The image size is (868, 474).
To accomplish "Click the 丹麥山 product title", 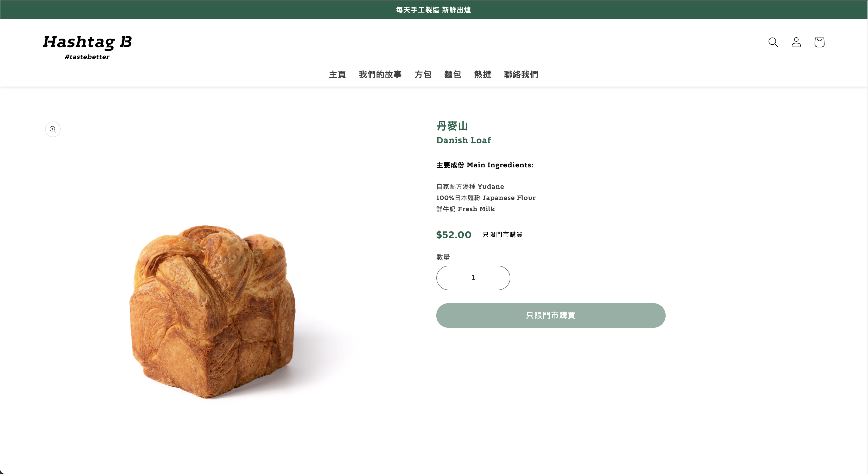I will (452, 126).
